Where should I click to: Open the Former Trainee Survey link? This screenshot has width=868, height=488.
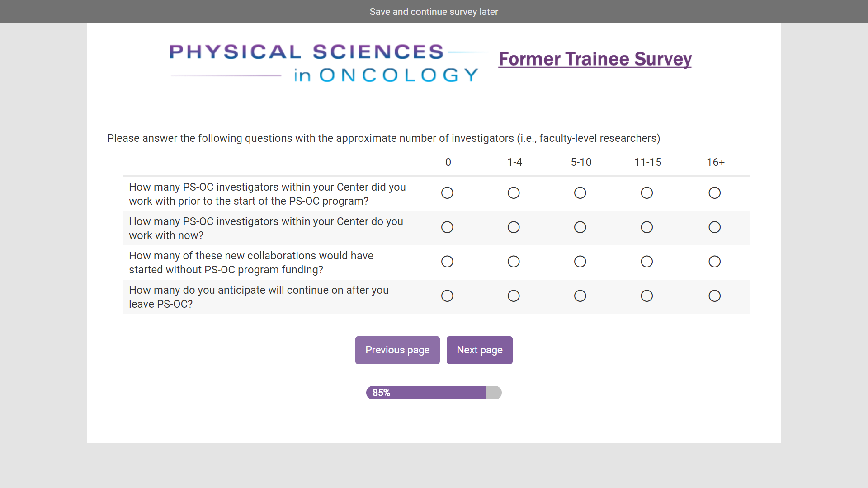(x=595, y=59)
